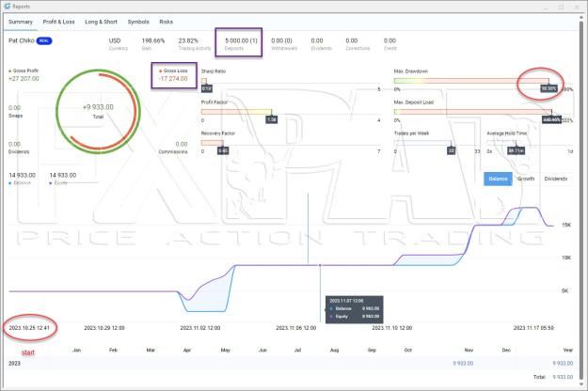Show the Growth chart view
The width and height of the screenshot is (588, 391).
coord(526,179)
